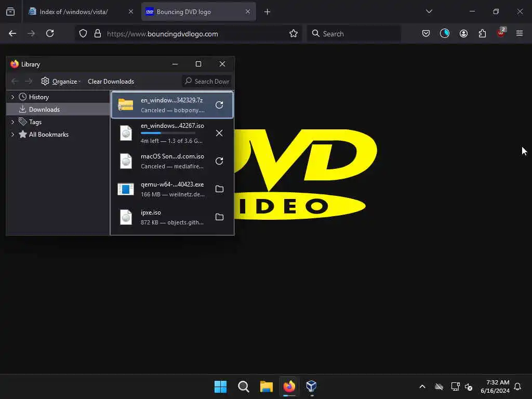Reload the current page
Screen dimensions: 532x399
(x=50, y=33)
